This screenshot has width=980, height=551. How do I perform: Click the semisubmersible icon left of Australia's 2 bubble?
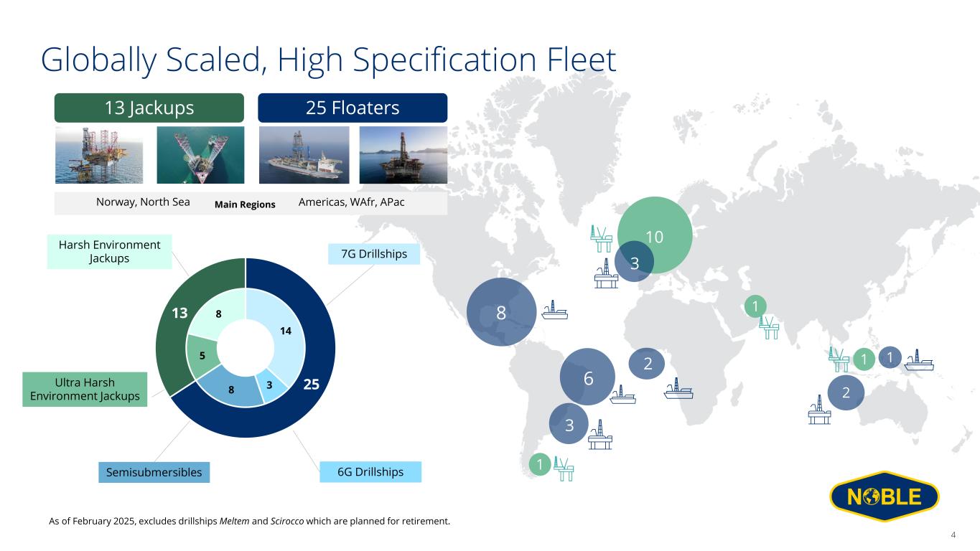(819, 410)
